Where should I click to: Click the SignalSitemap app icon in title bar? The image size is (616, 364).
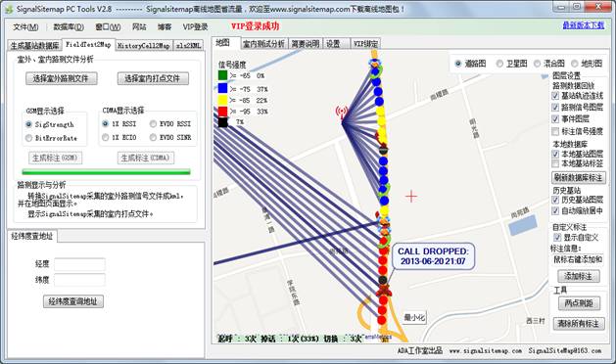click(8, 9)
